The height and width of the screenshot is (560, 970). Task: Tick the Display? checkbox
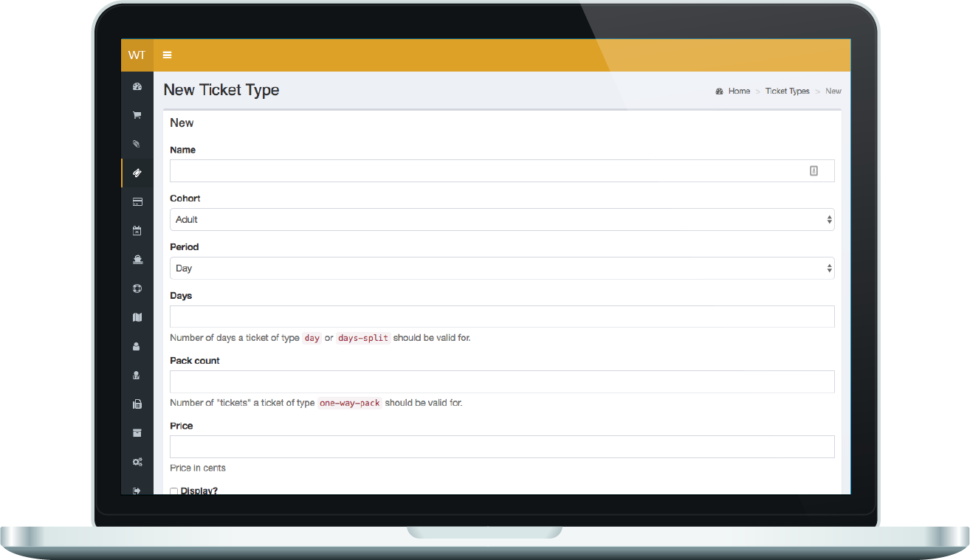click(x=174, y=491)
